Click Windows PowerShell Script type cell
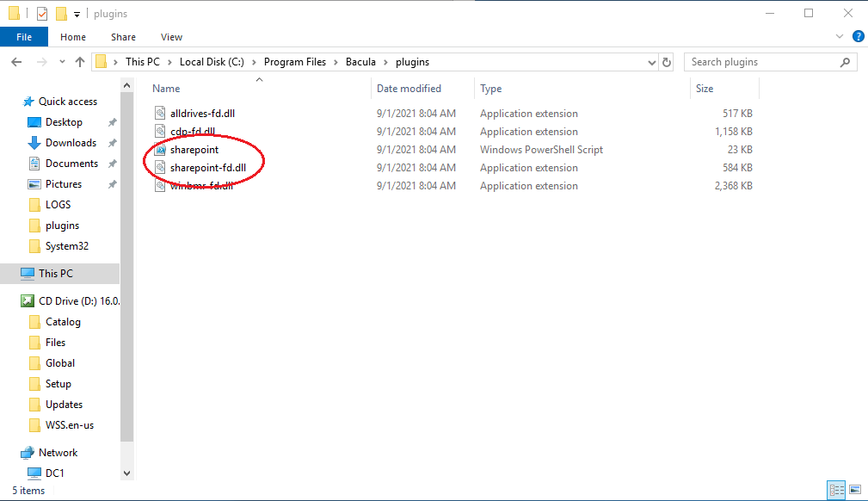 tap(541, 150)
